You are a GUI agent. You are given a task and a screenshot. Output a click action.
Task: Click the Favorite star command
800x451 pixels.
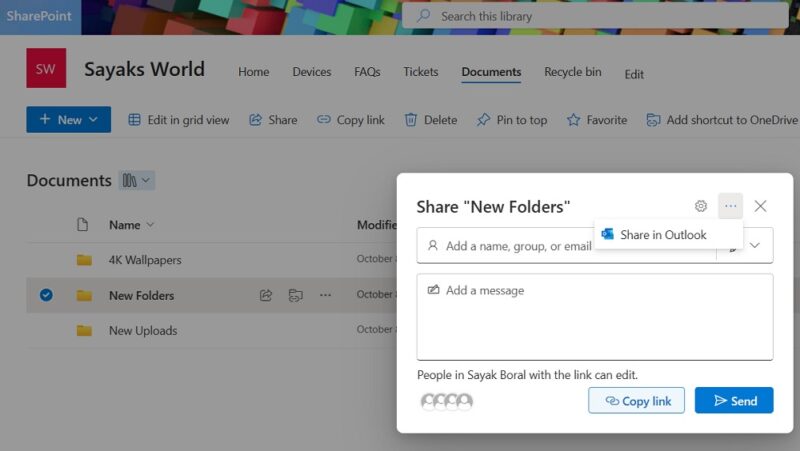596,120
